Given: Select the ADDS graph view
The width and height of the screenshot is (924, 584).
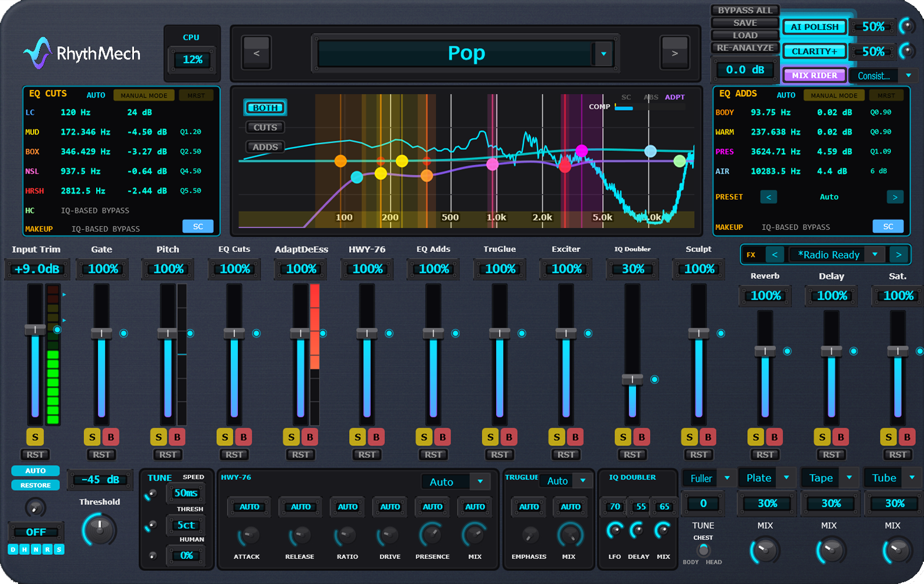Looking at the screenshot, I should tap(265, 147).
